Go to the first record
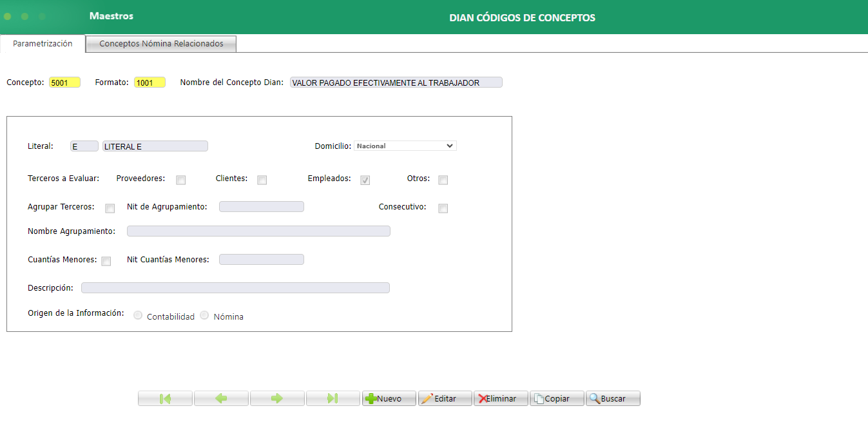Image resolution: width=868 pixels, height=426 pixels. click(165, 398)
